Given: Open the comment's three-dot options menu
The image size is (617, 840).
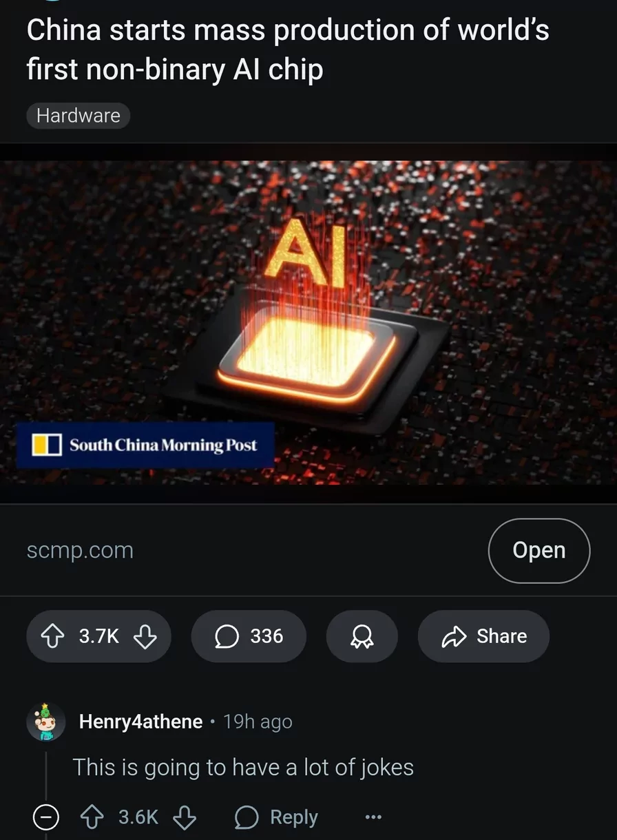Looking at the screenshot, I should point(373,817).
